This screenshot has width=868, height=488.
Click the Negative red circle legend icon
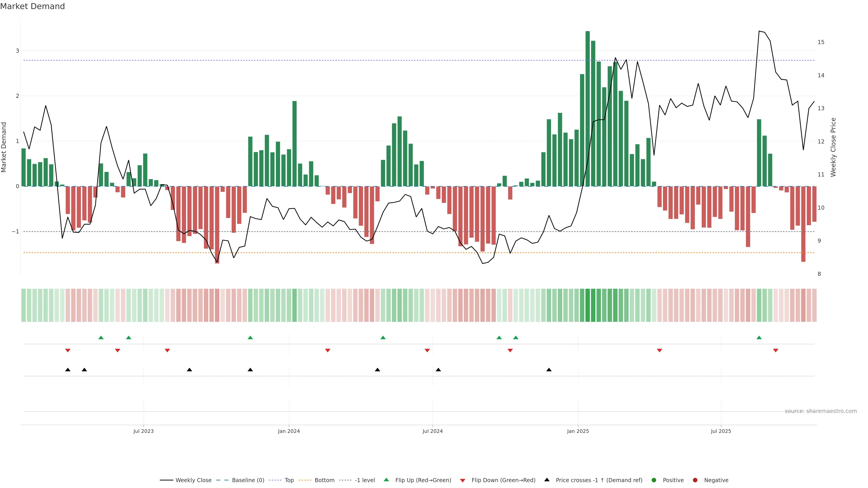(695, 480)
